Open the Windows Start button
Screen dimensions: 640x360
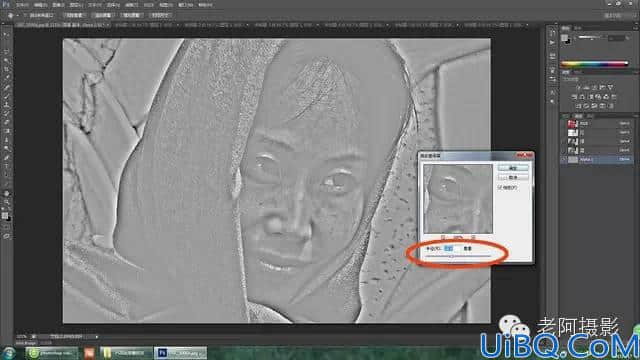click(8, 353)
